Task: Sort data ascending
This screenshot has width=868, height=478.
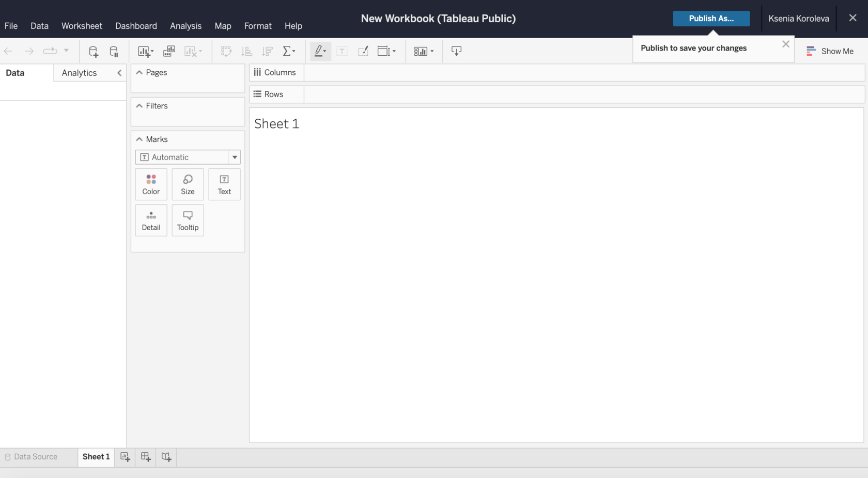Action: click(246, 51)
